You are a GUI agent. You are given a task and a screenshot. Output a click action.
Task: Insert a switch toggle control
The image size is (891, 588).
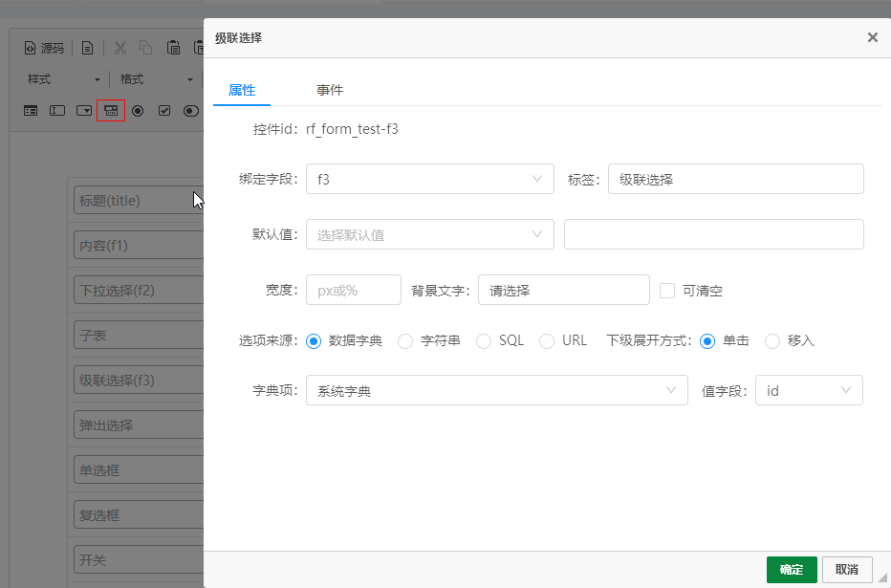(191, 111)
